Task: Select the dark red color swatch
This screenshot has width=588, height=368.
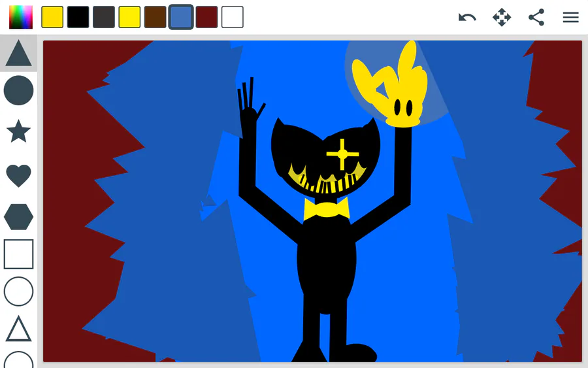Action: 206,17
